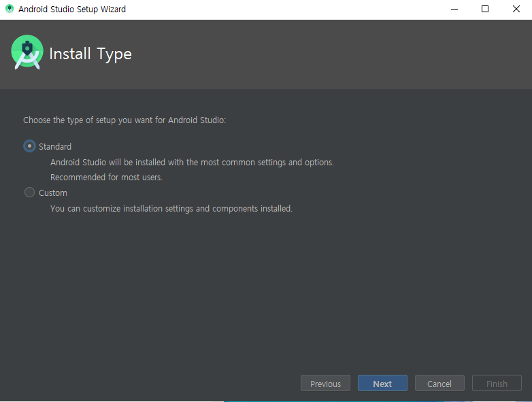The height and width of the screenshot is (402, 532).
Task: Click the greyed-out Finish button
Action: pyautogui.click(x=497, y=384)
